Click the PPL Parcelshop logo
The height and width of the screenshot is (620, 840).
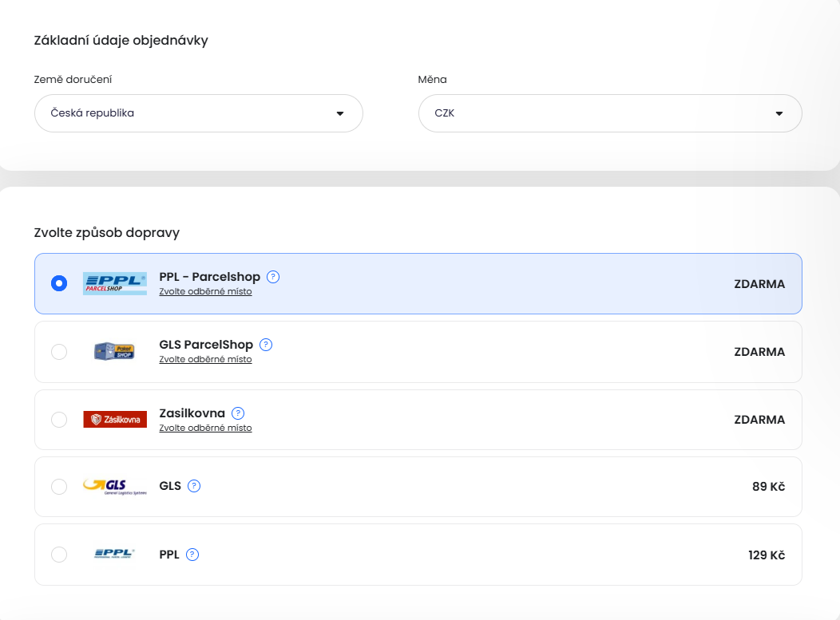115,283
